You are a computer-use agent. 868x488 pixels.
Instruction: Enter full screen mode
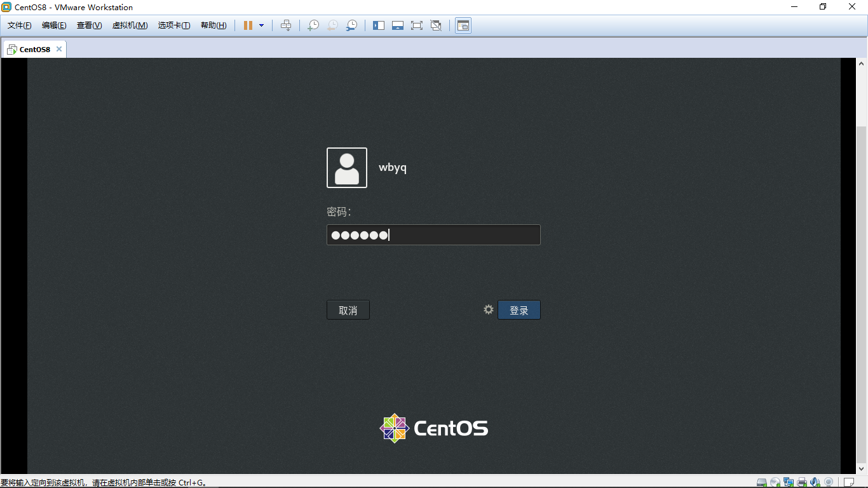pos(417,25)
